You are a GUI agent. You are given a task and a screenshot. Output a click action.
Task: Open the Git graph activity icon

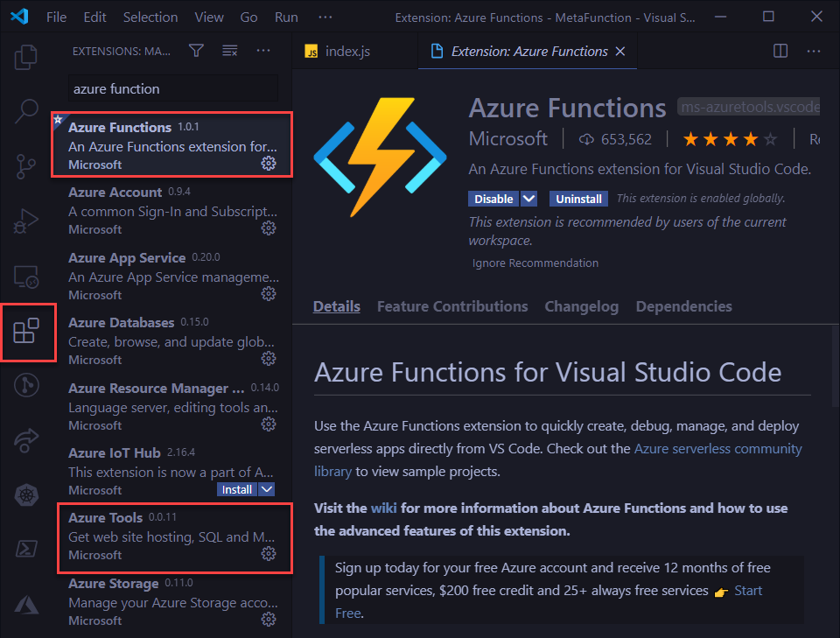26,385
